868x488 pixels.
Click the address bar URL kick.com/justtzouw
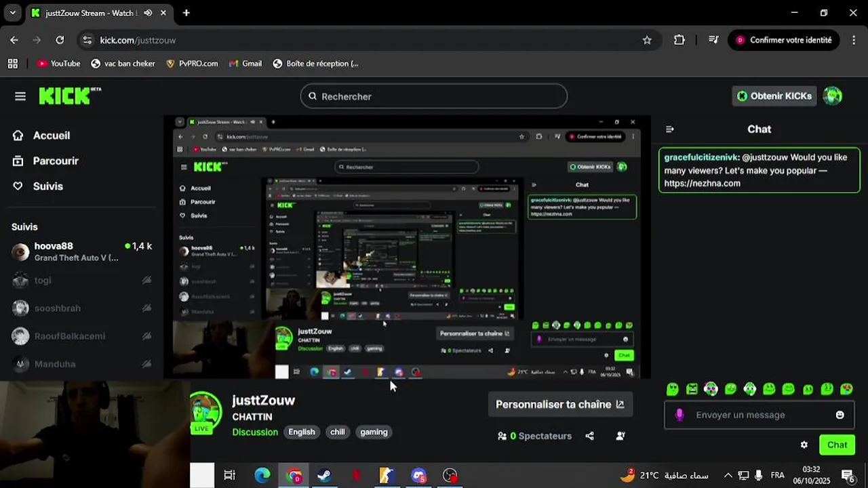click(138, 40)
